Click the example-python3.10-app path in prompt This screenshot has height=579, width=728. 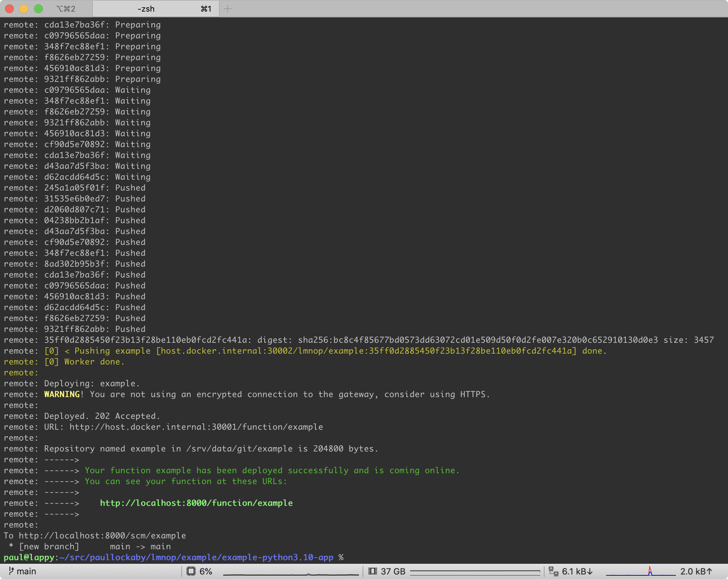277,557
